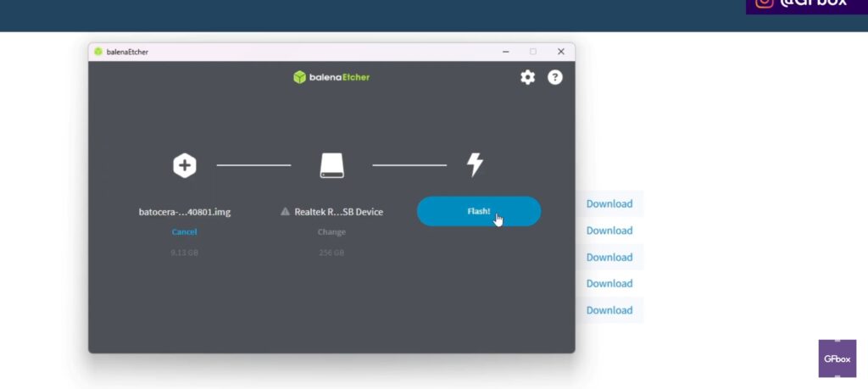Click the lightning bolt flash icon
The image size is (868, 389).
tap(475, 165)
